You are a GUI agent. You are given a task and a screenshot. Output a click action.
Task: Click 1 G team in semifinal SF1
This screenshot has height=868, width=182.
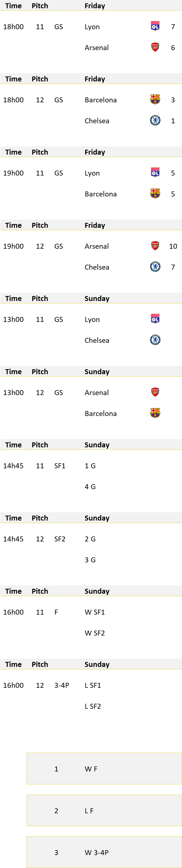[90, 466]
